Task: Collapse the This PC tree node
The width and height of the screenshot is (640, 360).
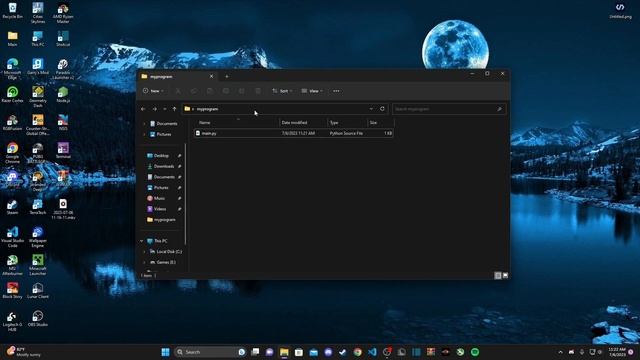Action: coord(142,241)
